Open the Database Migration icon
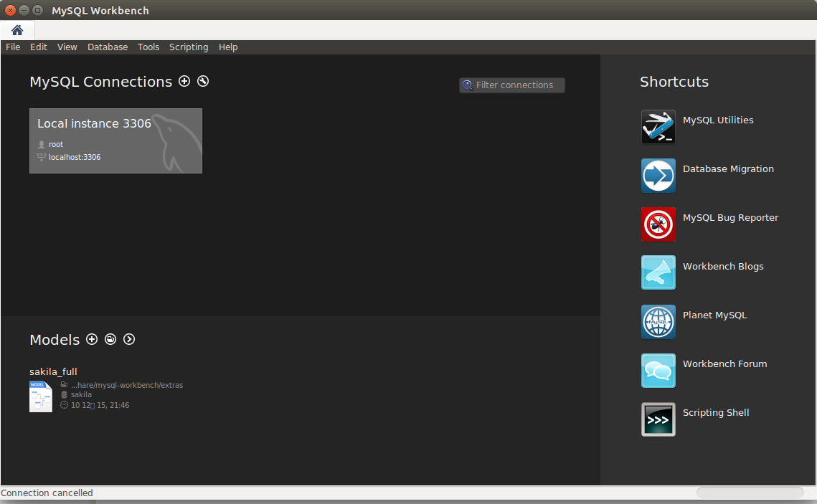Image resolution: width=817 pixels, height=504 pixels. 658,176
